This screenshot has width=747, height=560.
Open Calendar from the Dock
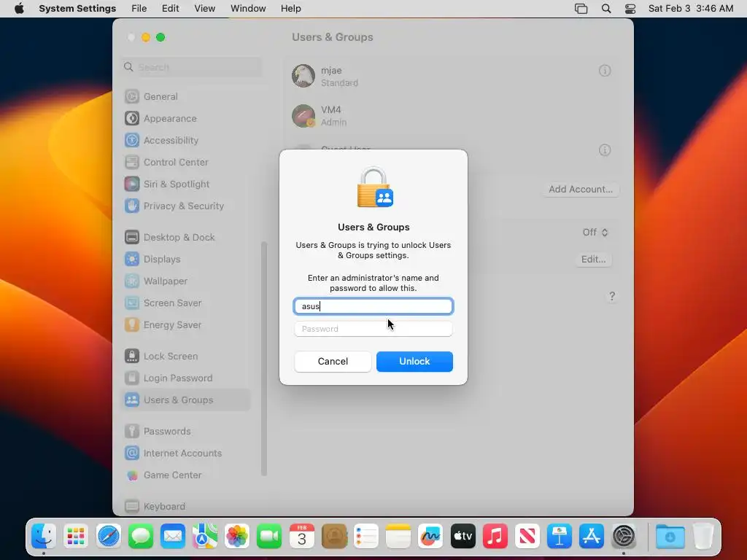click(x=301, y=537)
